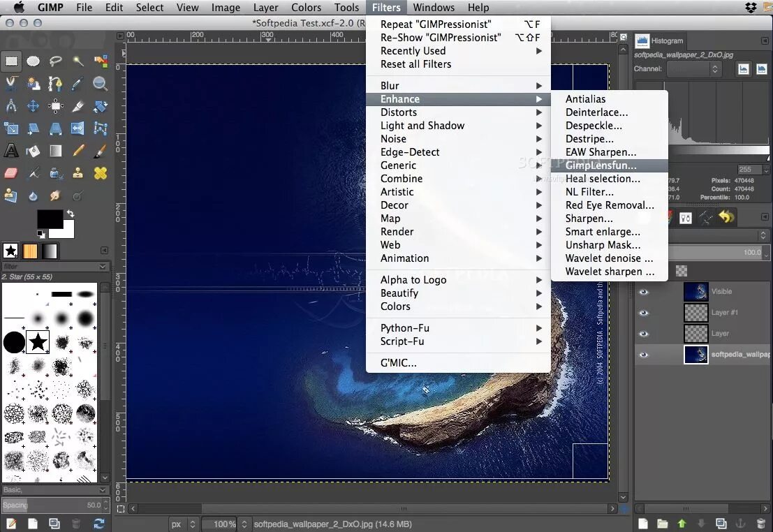Select the Text tool
The height and width of the screenshot is (532, 773).
11,151
